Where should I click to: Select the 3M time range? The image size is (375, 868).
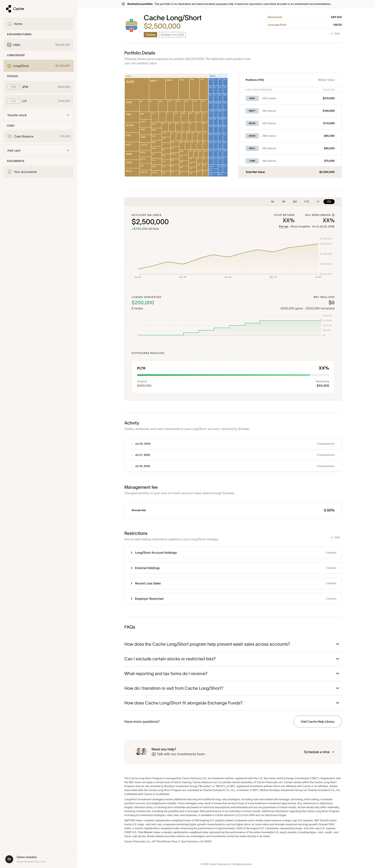[x=295, y=202]
